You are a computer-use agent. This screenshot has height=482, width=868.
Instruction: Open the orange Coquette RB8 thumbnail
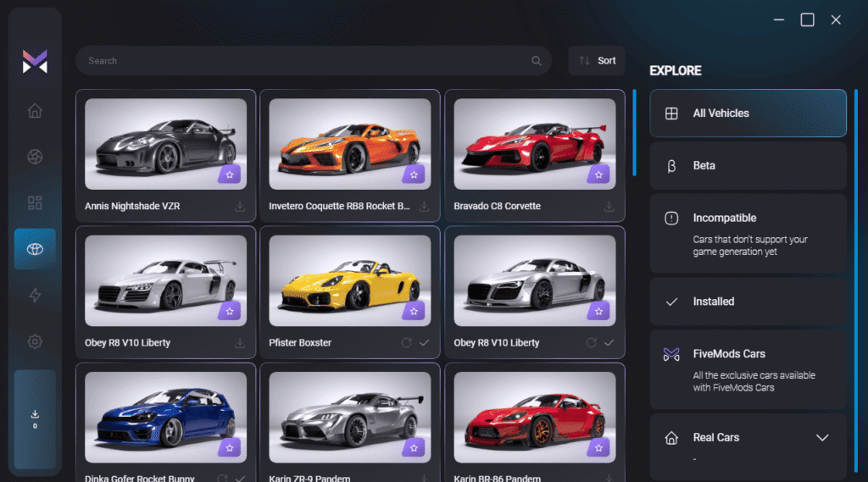pyautogui.click(x=350, y=144)
